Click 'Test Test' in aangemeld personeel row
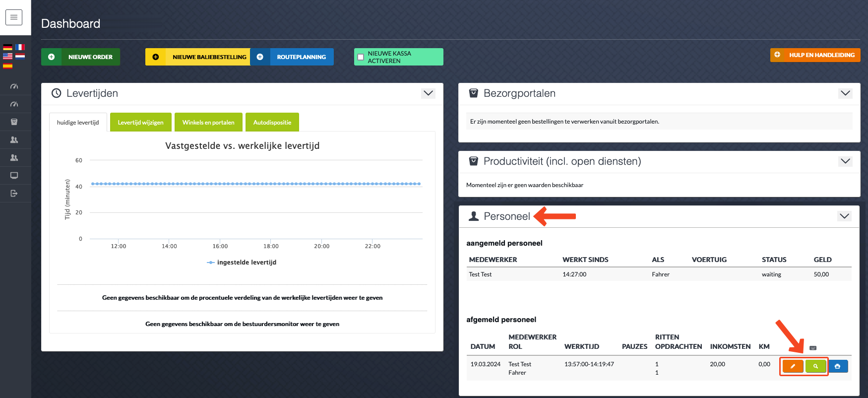Image resolution: width=868 pixels, height=398 pixels. (480, 274)
